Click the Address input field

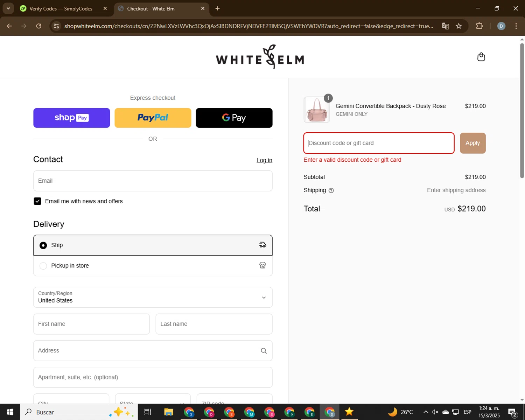[x=153, y=351]
